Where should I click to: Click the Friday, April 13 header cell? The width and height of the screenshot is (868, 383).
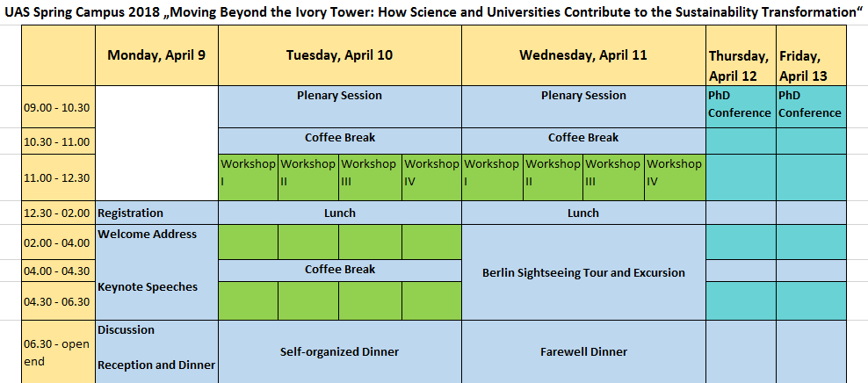[810, 65]
